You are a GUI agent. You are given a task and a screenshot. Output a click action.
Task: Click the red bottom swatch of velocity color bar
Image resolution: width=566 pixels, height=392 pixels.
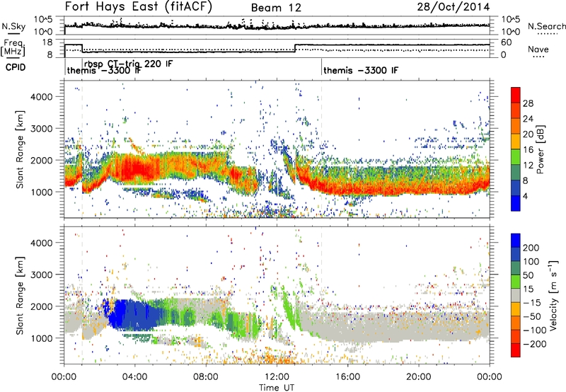(x=516, y=350)
